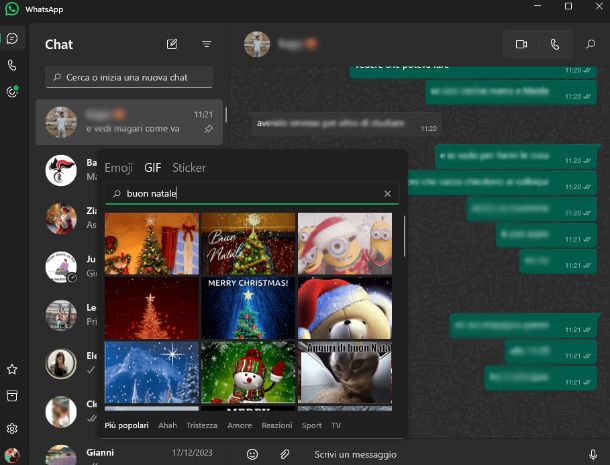
Task: Click 'Cerca o inizia una nuova chat' field
Action: 129,77
